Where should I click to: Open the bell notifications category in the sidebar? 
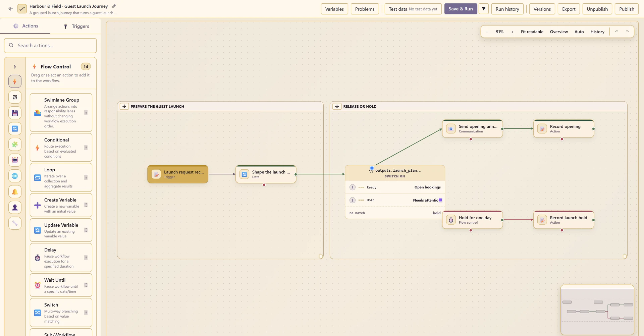click(15, 191)
